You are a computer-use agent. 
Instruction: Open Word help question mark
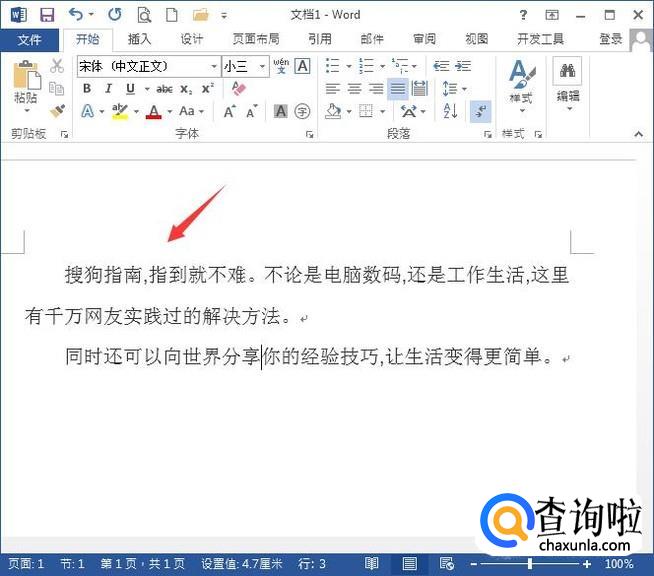523,15
